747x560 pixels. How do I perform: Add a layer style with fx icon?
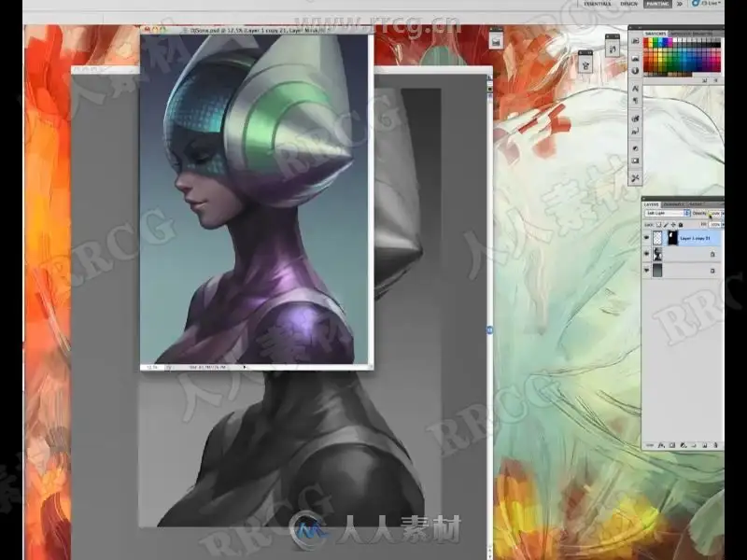click(661, 445)
